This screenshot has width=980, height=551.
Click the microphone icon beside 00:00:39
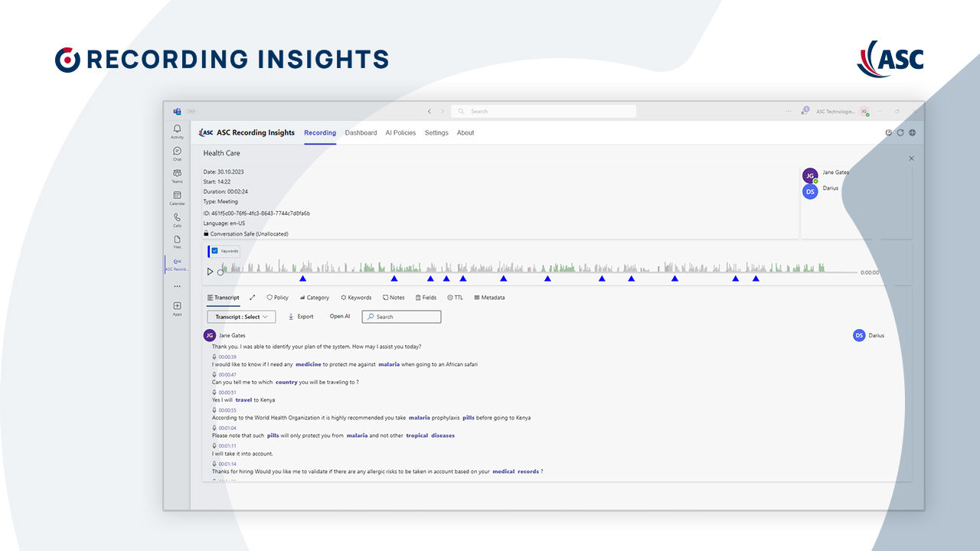214,357
